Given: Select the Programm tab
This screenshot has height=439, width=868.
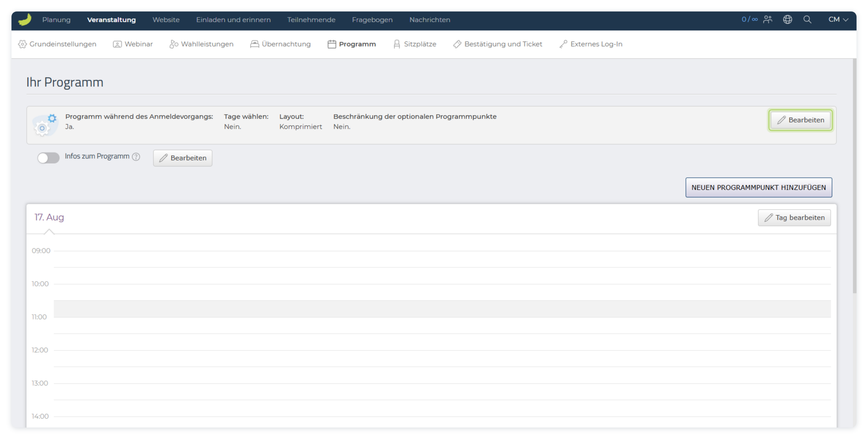Looking at the screenshot, I should click(352, 44).
